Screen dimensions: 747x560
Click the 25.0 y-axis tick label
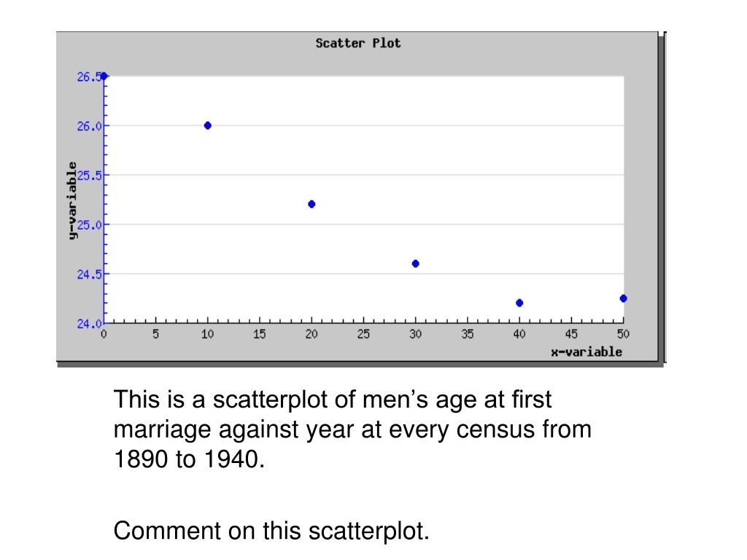pos(90,225)
